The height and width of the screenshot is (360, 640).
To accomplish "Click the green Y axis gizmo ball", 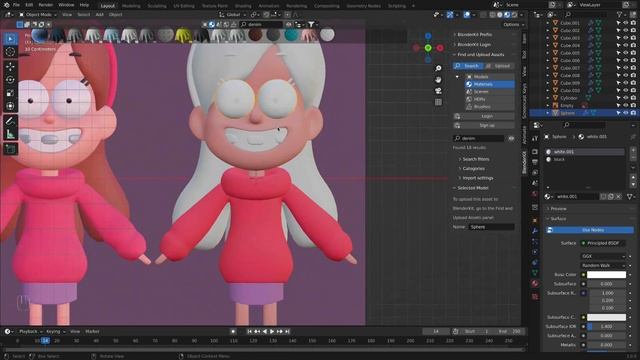I will 428,48.
